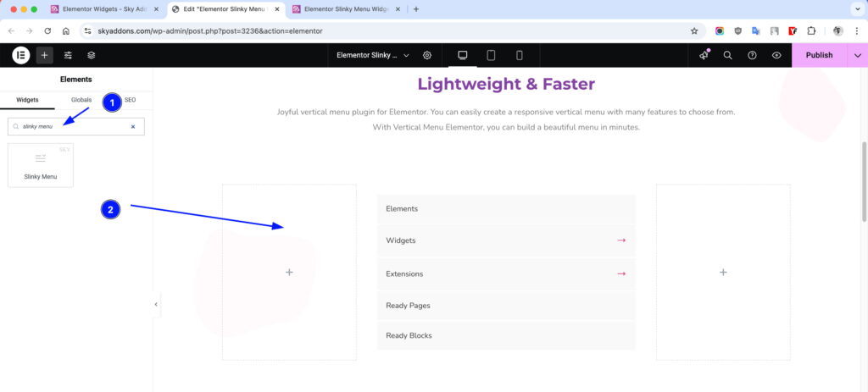Open the Translate extension icon
Image resolution: width=868 pixels, height=392 pixels.
[x=755, y=31]
